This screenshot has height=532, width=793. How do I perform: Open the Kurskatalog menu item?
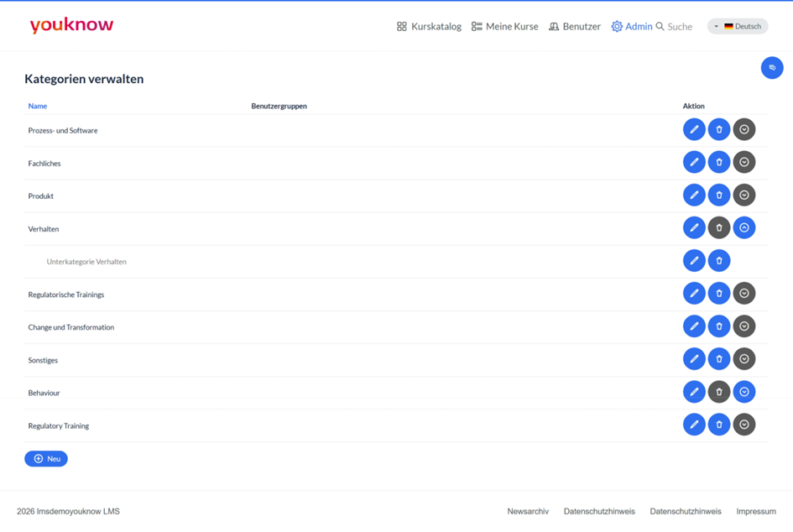pyautogui.click(x=429, y=26)
